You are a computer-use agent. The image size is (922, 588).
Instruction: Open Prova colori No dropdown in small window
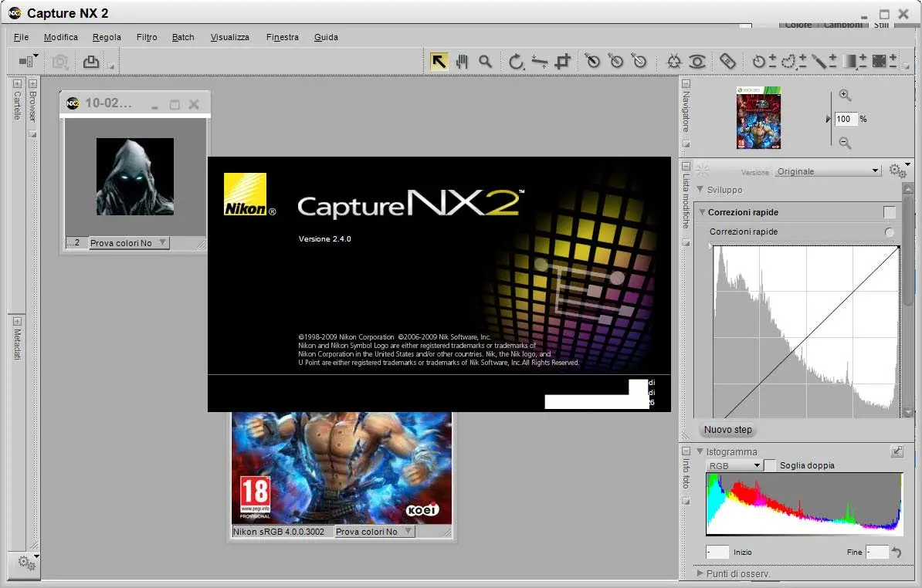tap(129, 242)
